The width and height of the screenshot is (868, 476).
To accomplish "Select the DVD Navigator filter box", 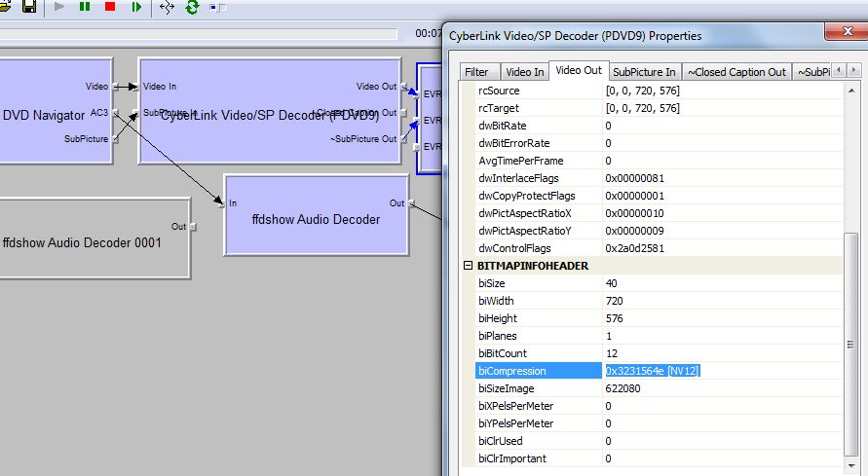I will point(56,110).
